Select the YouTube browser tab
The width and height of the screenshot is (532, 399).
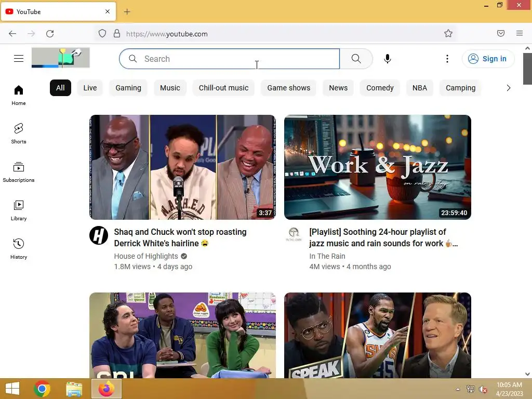pyautogui.click(x=58, y=11)
